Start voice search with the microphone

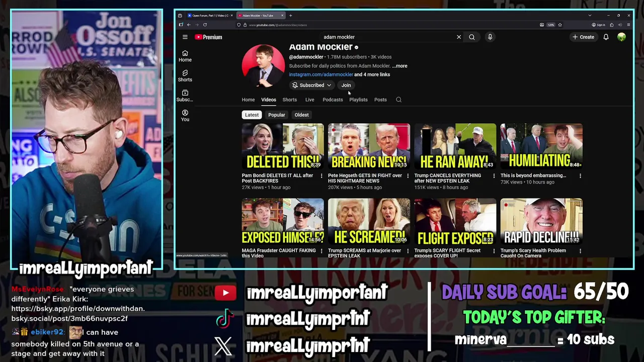pos(490,37)
